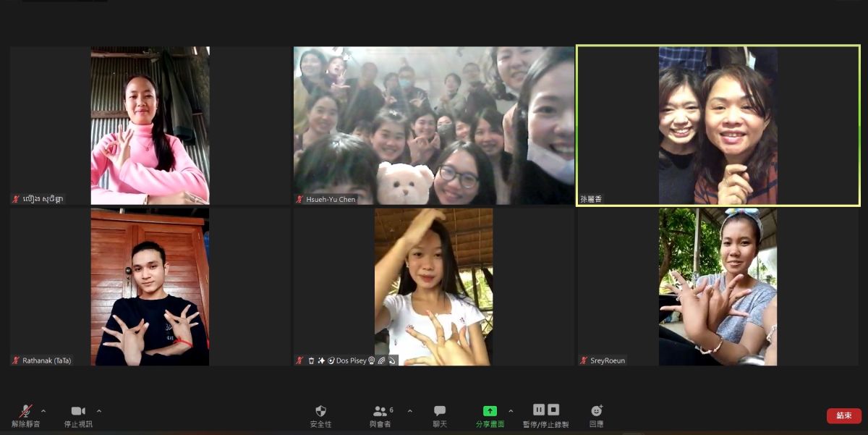Open the Participants panel
This screenshot has height=435, width=868.
380,411
